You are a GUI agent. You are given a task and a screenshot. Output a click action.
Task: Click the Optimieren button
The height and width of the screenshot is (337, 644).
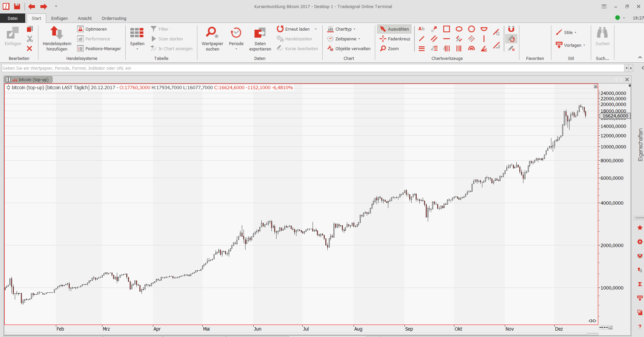[x=92, y=29]
